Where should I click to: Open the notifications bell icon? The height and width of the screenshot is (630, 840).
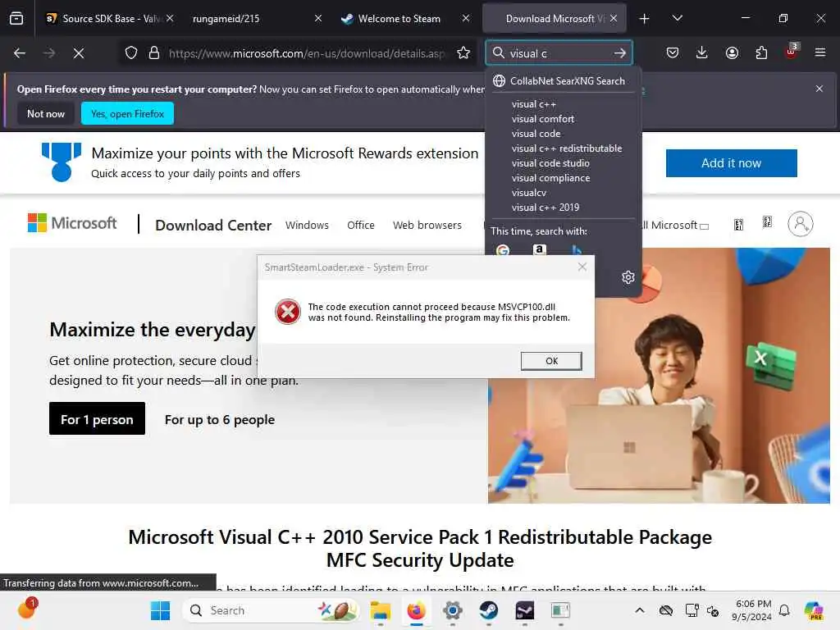click(x=784, y=610)
